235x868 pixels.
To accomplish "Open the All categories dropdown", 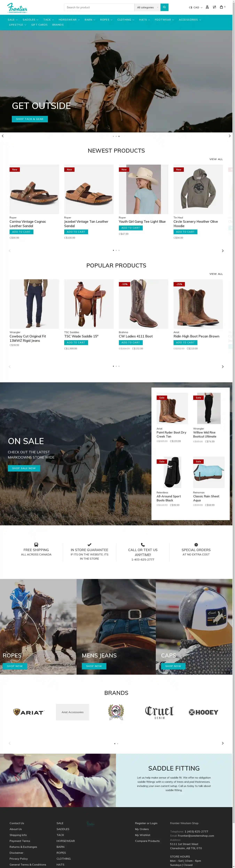I will pos(147,7).
